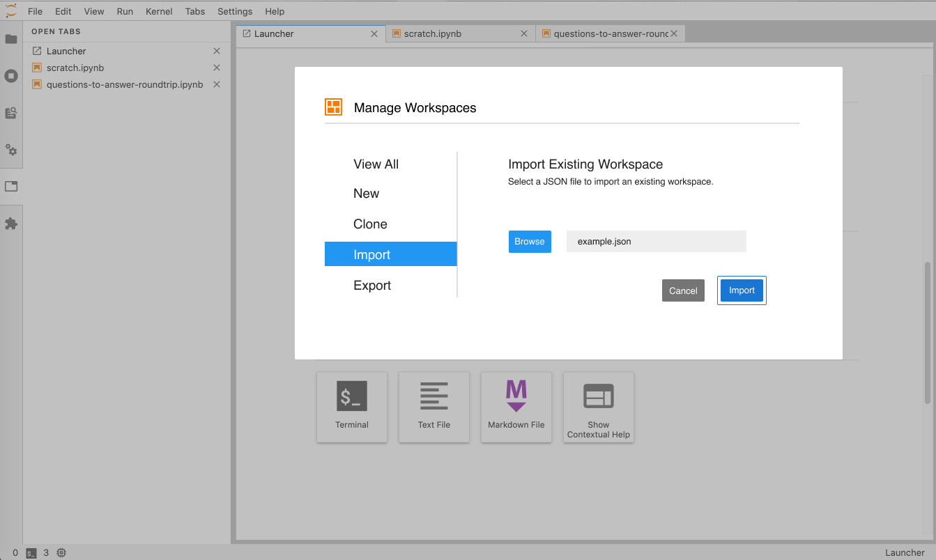Open the File menu
The width and height of the screenshot is (936, 560).
[35, 11]
